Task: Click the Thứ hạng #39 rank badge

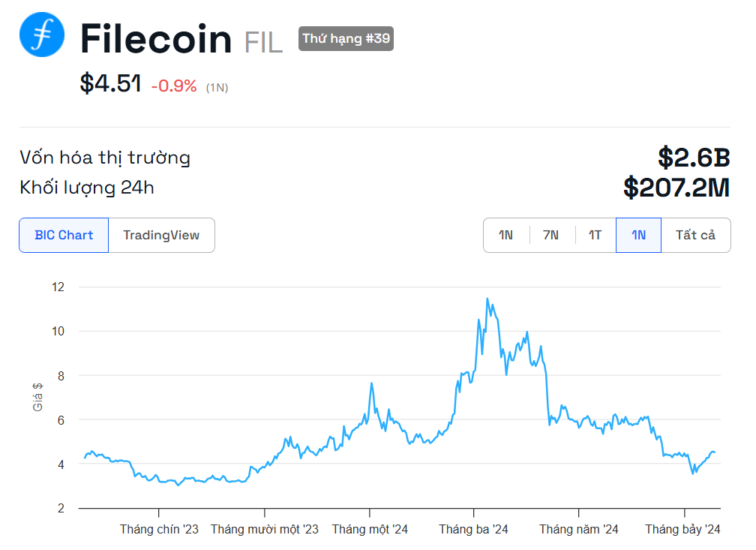Action: pos(346,38)
